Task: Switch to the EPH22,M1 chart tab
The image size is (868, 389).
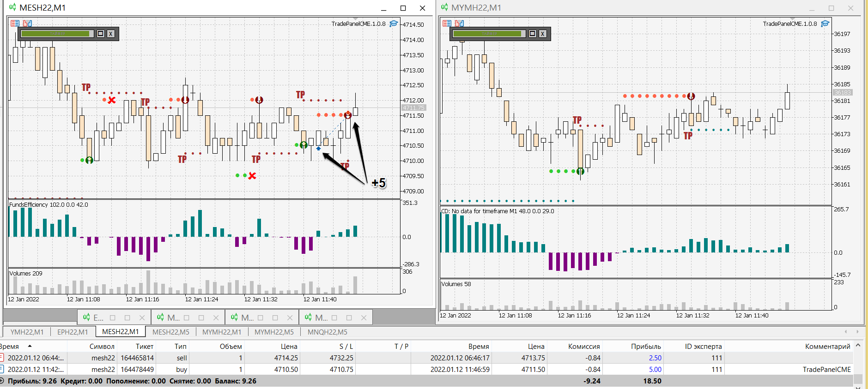Action: [x=73, y=332]
